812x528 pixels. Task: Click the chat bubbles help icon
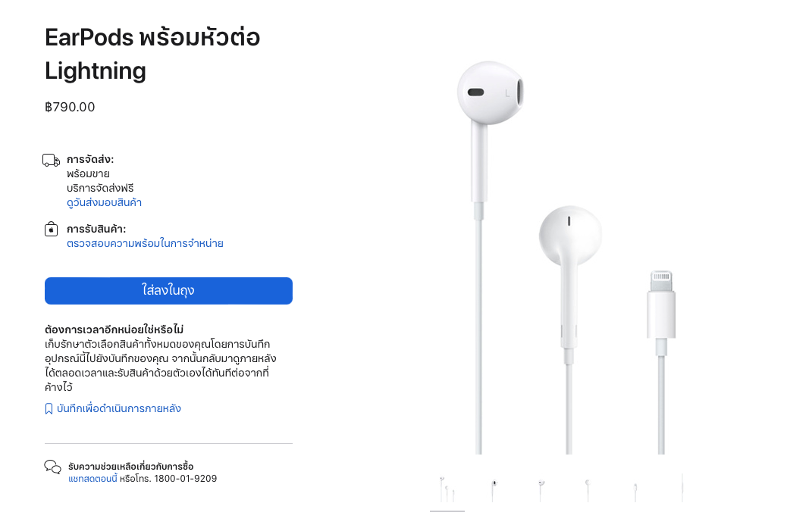(x=53, y=467)
